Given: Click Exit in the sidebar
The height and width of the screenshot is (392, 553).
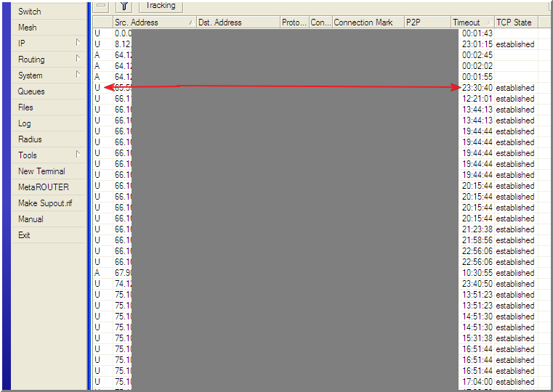Looking at the screenshot, I should pyautogui.click(x=49, y=235).
